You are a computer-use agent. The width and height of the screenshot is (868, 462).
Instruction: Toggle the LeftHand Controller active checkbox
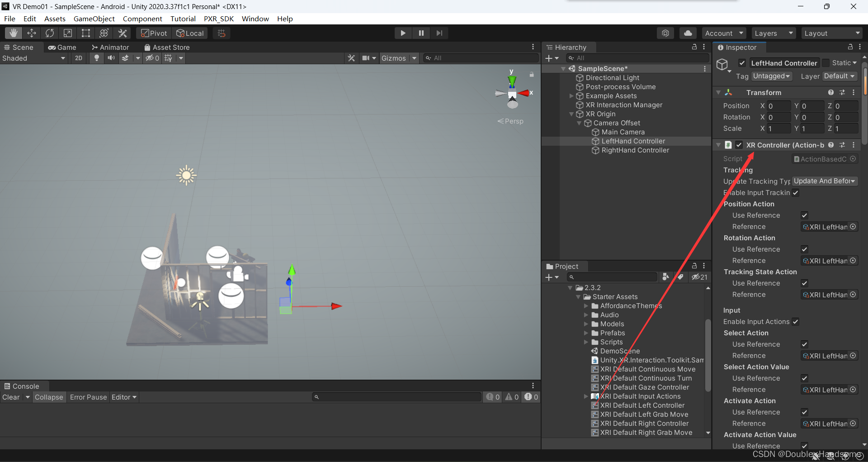[x=742, y=63]
